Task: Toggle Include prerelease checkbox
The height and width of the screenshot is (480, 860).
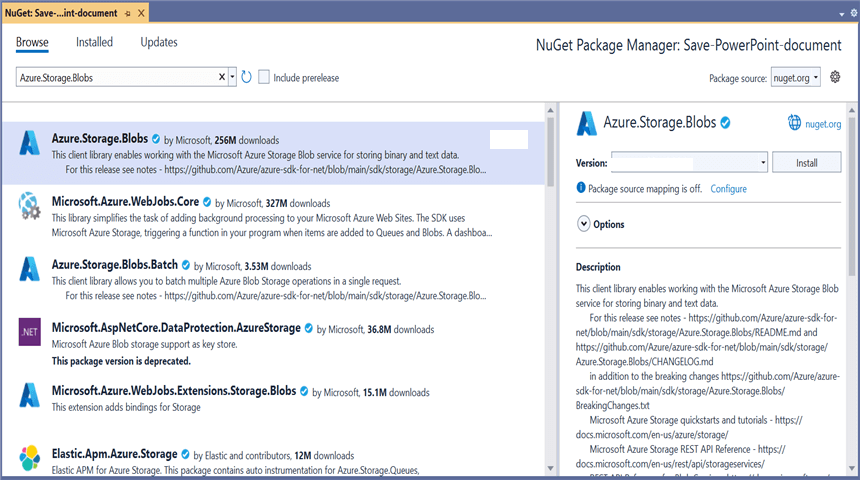Action: click(264, 77)
